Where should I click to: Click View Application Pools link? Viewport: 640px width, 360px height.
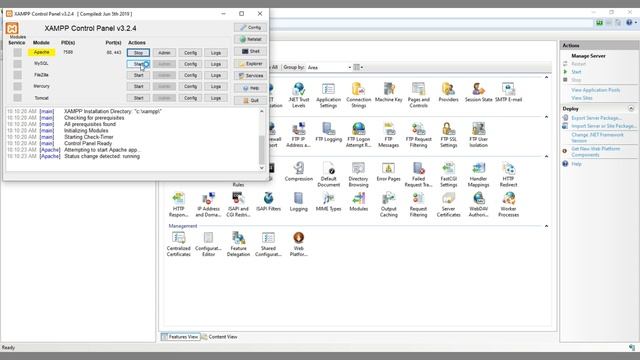pos(595,90)
